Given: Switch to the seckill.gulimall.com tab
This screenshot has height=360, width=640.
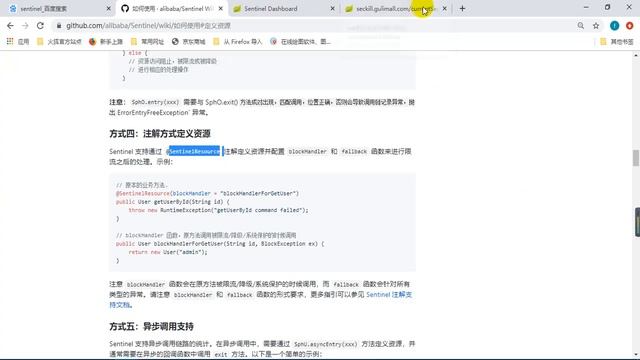Looking at the screenshot, I should [395, 8].
